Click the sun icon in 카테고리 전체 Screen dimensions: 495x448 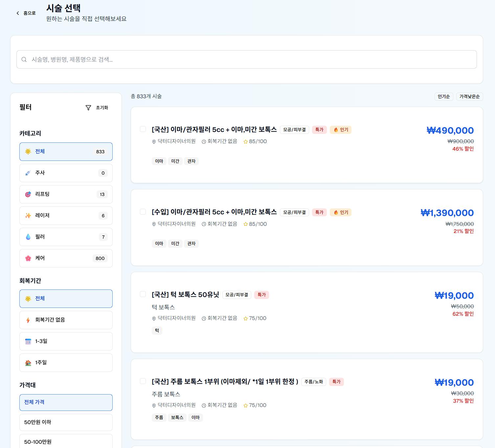point(28,151)
